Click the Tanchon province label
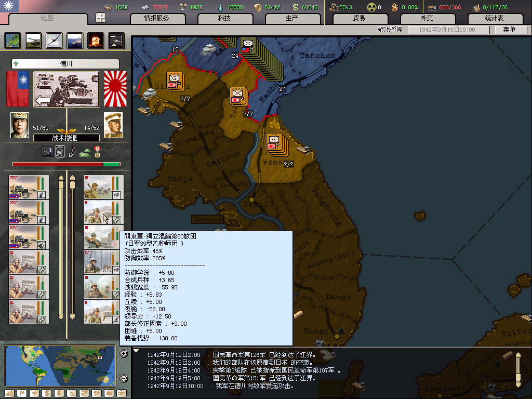The height and width of the screenshot is (399, 532). point(317,55)
